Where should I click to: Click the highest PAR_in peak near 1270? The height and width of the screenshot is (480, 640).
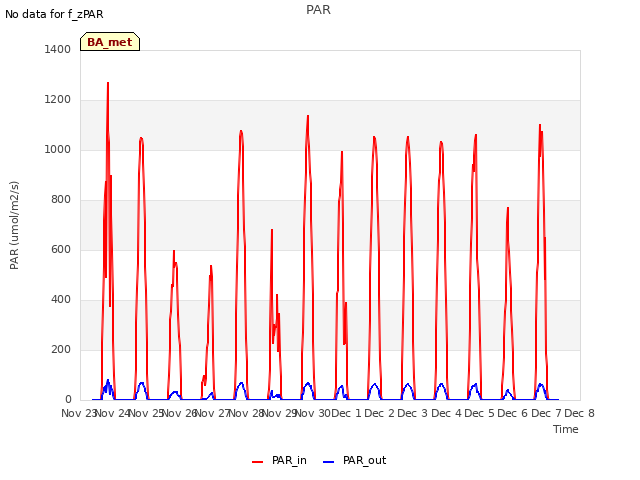point(108,83)
